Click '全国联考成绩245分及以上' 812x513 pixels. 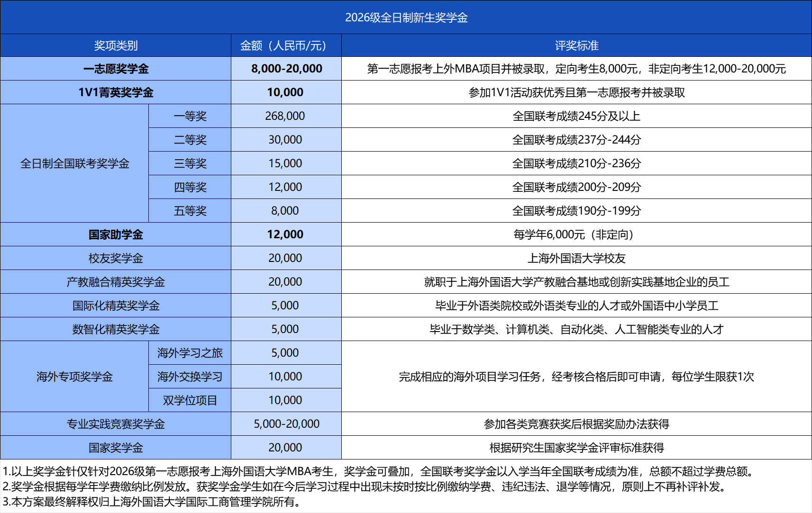[576, 116]
